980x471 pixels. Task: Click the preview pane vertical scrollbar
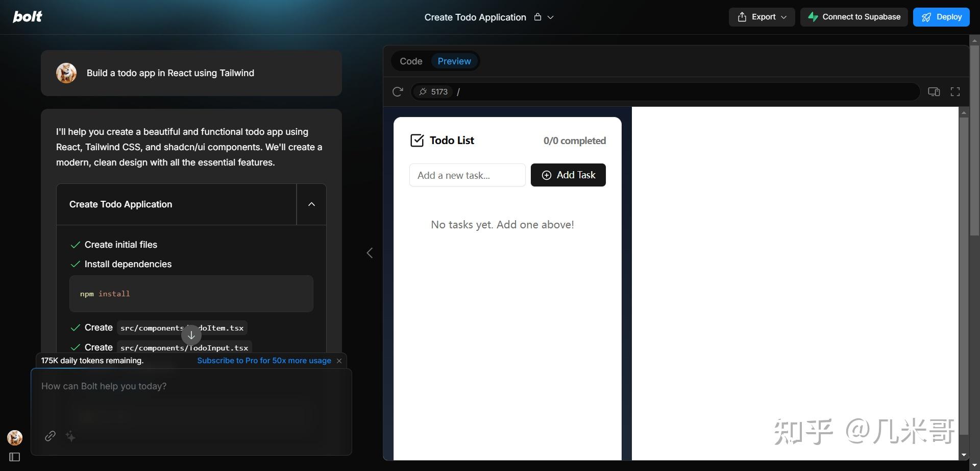[964, 276]
